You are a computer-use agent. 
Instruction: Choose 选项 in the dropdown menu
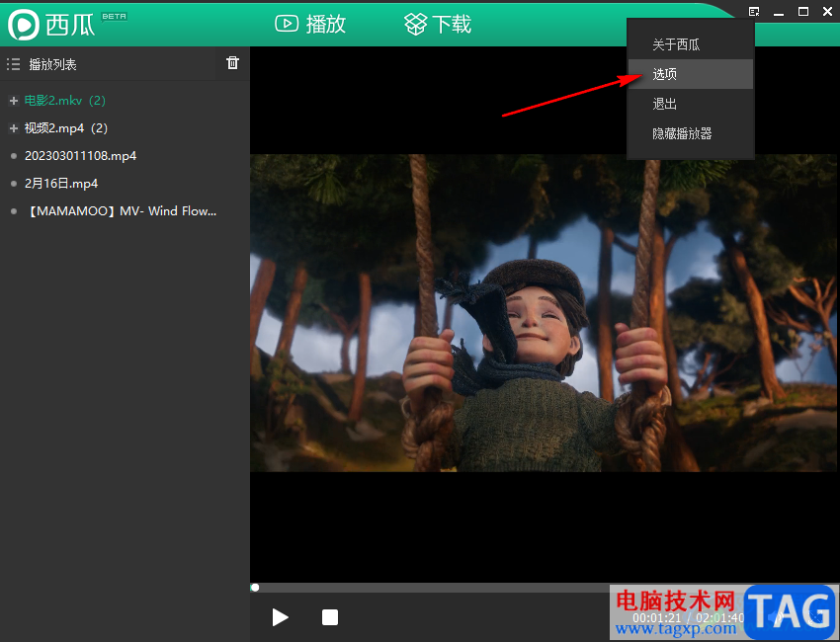point(690,74)
